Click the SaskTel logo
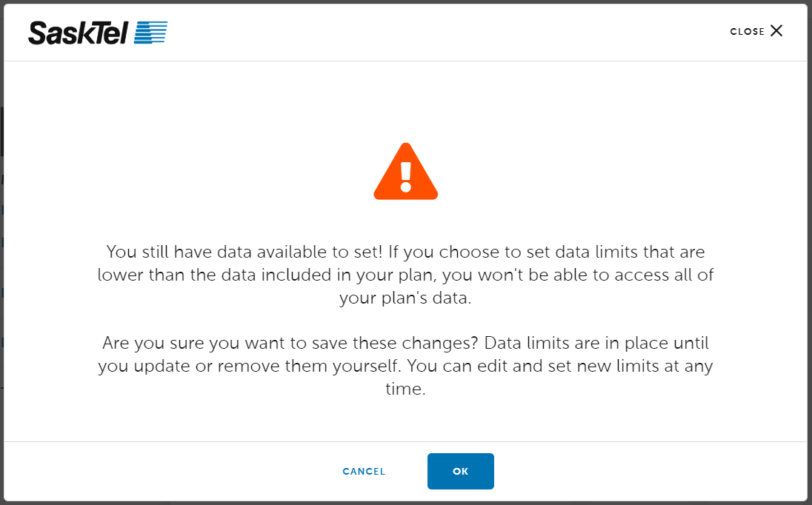Viewport: 812px width, 505px height. [96, 32]
